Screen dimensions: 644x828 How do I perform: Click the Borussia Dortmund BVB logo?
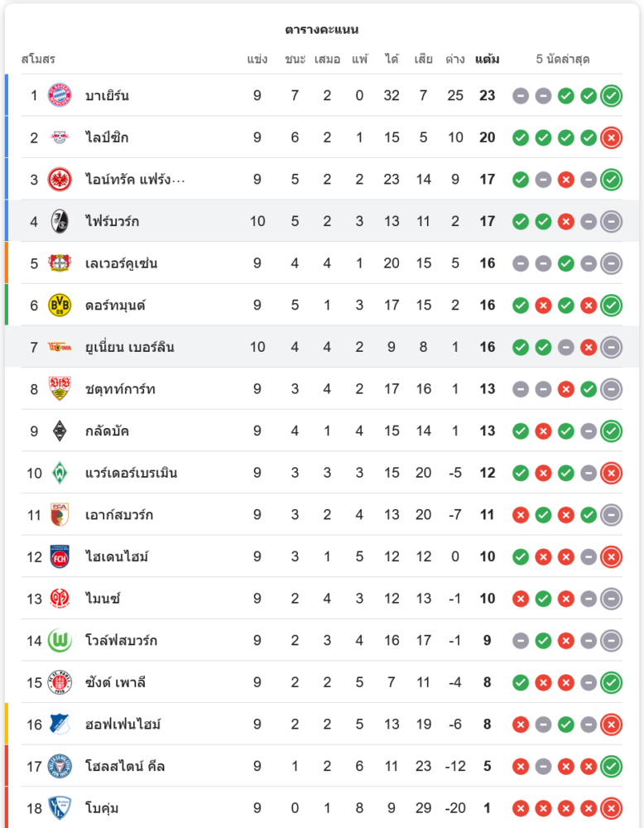point(60,306)
